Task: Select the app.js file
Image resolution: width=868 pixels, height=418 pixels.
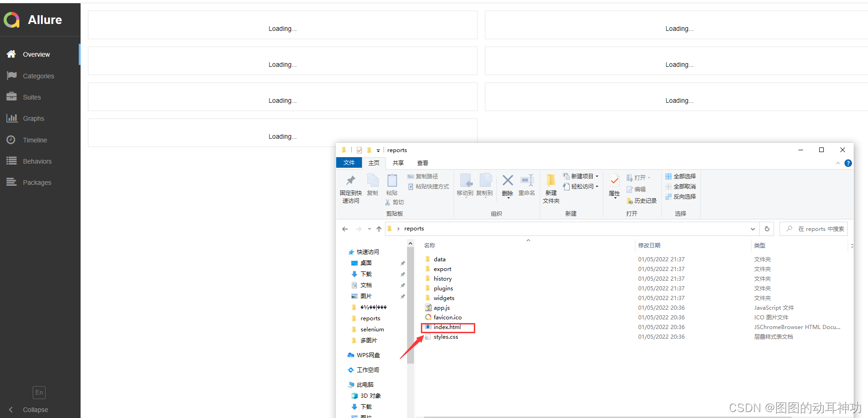Action: [x=442, y=308]
